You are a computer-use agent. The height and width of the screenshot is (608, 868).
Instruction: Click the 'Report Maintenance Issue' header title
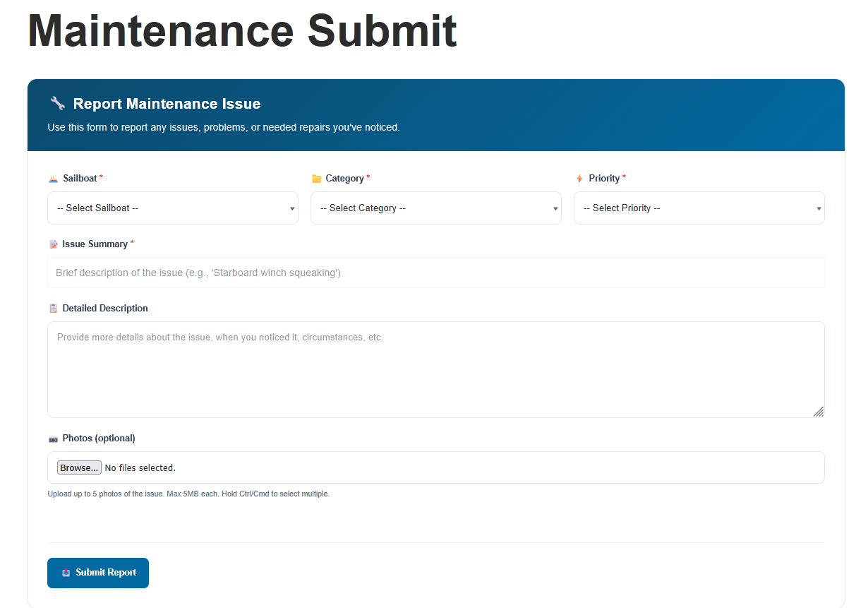click(x=167, y=104)
